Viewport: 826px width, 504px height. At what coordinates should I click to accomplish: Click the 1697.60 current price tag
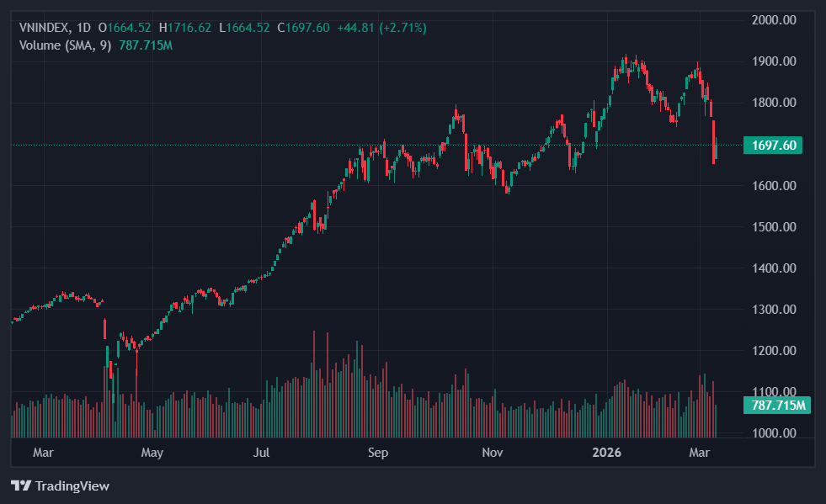click(773, 146)
